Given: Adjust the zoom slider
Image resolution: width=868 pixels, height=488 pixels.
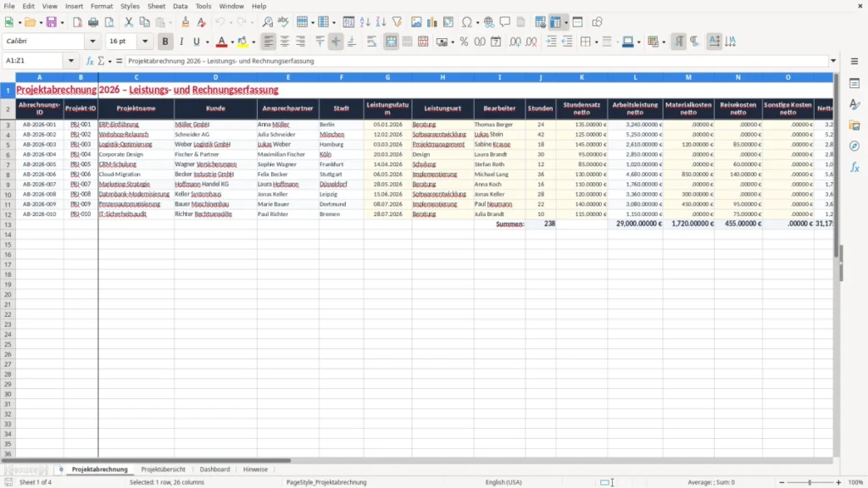Looking at the screenshot, I should (x=810, y=482).
